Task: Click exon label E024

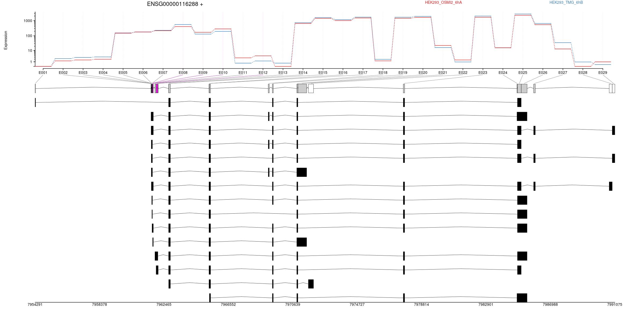Action: coord(503,73)
